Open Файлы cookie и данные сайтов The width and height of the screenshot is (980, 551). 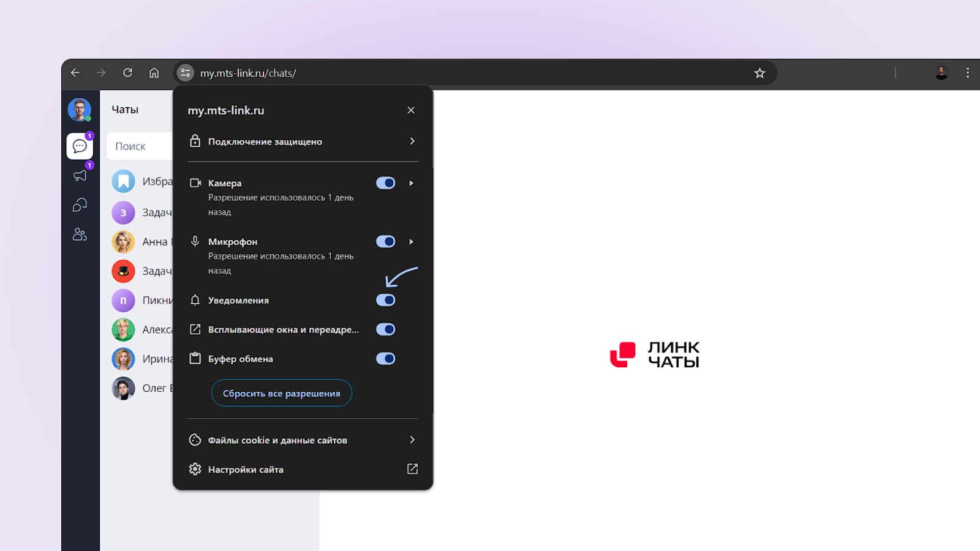pos(303,440)
